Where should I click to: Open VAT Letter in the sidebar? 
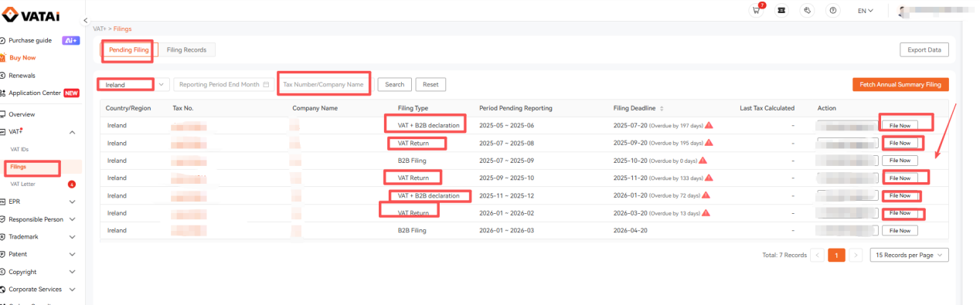tap(22, 185)
